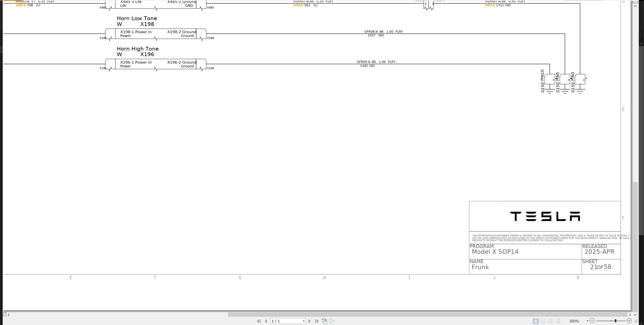
Task: Enable single page layout mode
Action: click(536, 321)
